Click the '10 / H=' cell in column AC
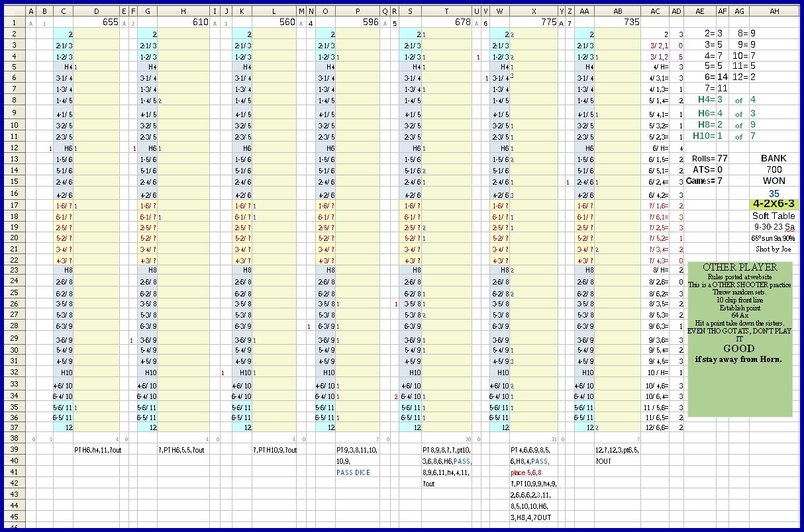Screen dimensions: 804x532 655,373
